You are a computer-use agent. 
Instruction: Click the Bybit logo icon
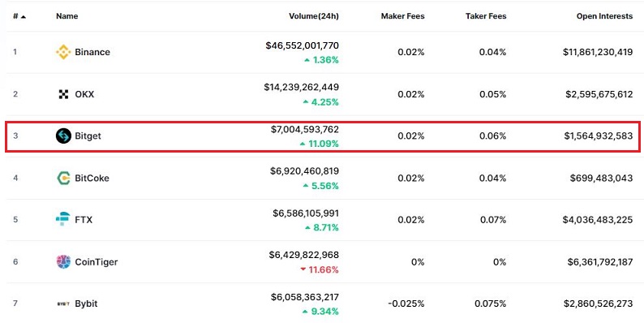click(x=62, y=304)
